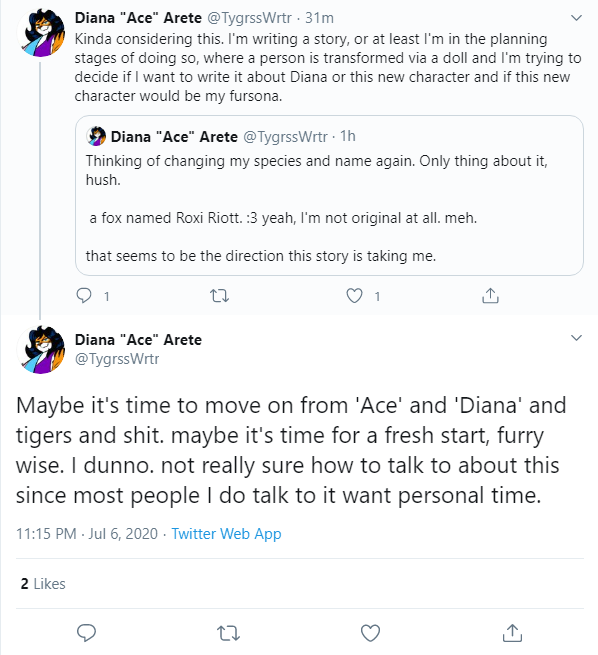Reply to the main tweet at bottom
Viewport: 598px width, 655px height.
click(x=86, y=632)
